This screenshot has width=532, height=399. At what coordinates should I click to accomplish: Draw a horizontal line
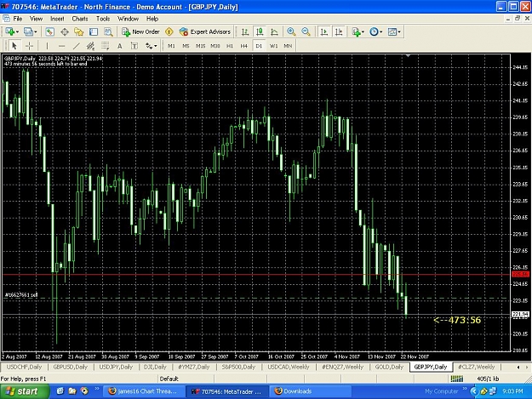pos(61,46)
